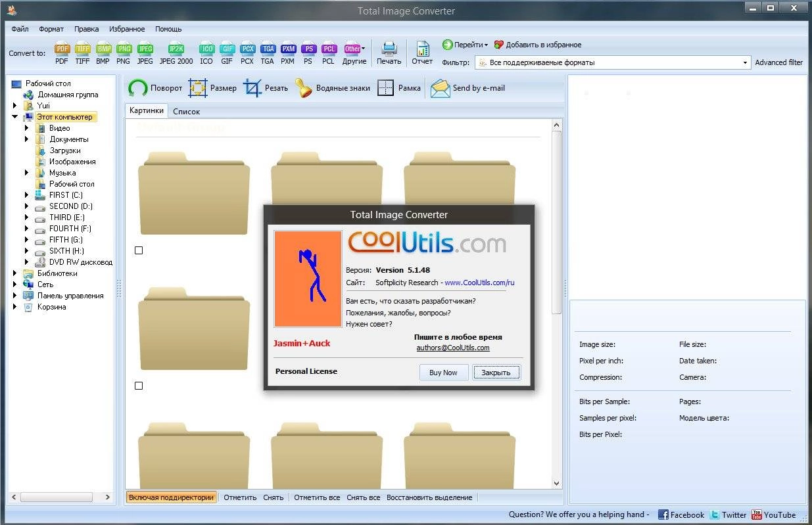Convert to TGA format
This screenshot has width=812, height=525.
(x=267, y=53)
